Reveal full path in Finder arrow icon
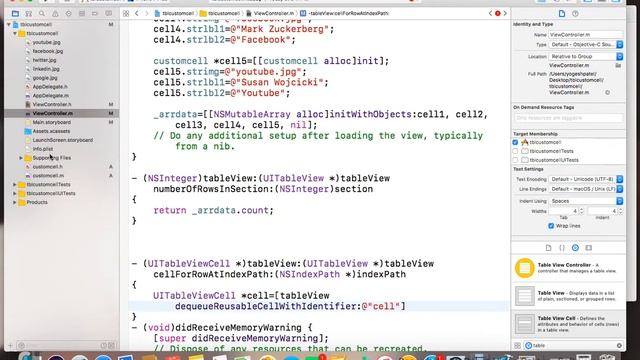Screen dimensions: 640x360 (608, 93)
